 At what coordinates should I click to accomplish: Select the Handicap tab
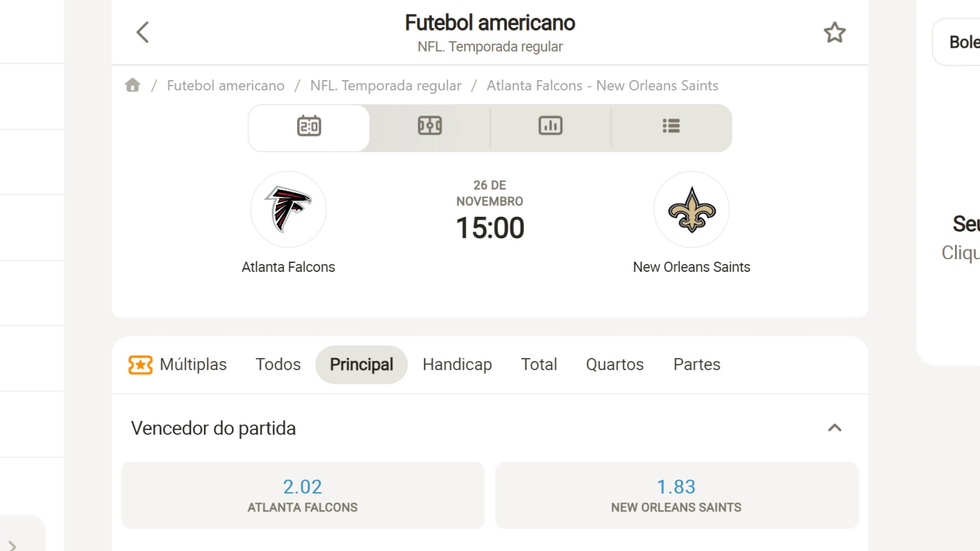(457, 365)
